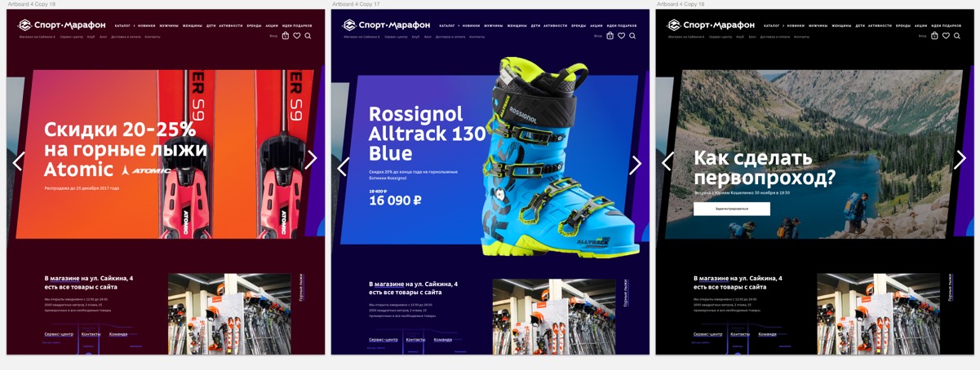Expand the Каталог item on the blue artboard

click(447, 26)
